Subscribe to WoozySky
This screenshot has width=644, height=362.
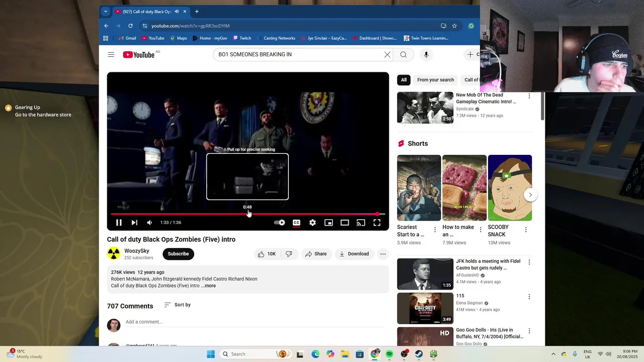point(178,254)
